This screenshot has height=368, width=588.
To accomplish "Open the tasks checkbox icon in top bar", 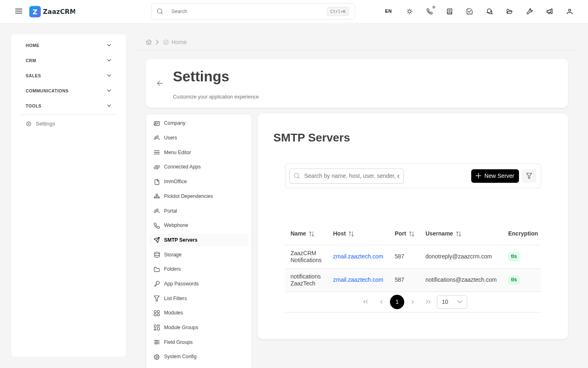I will (x=470, y=11).
